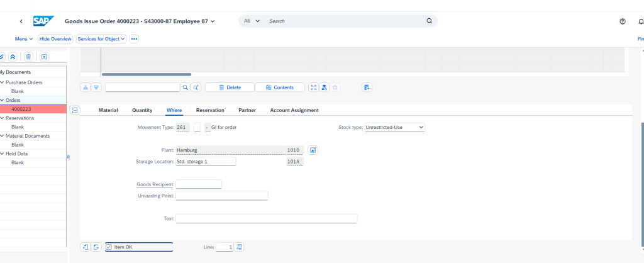Click the expand-all double-down arrow icon
The height and width of the screenshot is (263, 644).
coord(2,57)
